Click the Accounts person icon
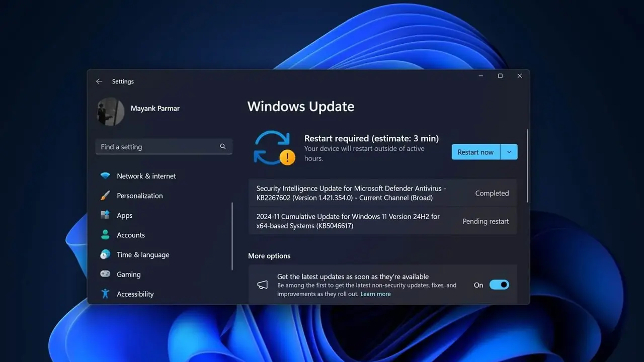This screenshot has height=362, width=644. click(105, 235)
